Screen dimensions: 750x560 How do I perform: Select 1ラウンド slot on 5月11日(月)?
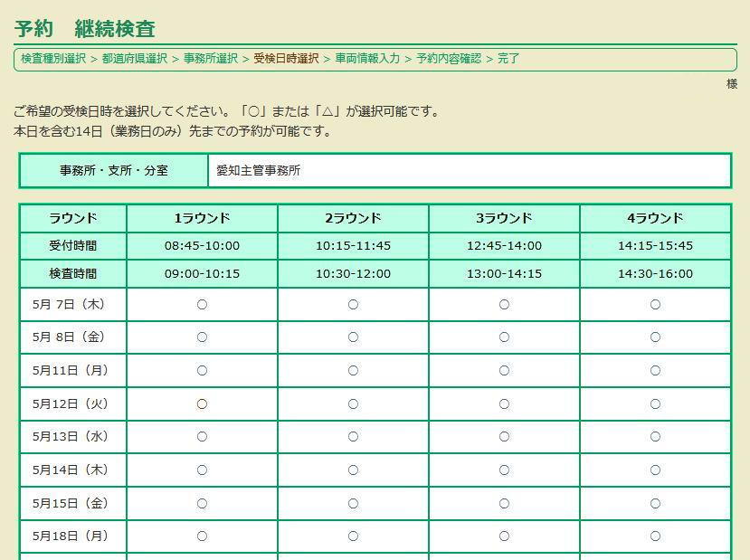[202, 371]
